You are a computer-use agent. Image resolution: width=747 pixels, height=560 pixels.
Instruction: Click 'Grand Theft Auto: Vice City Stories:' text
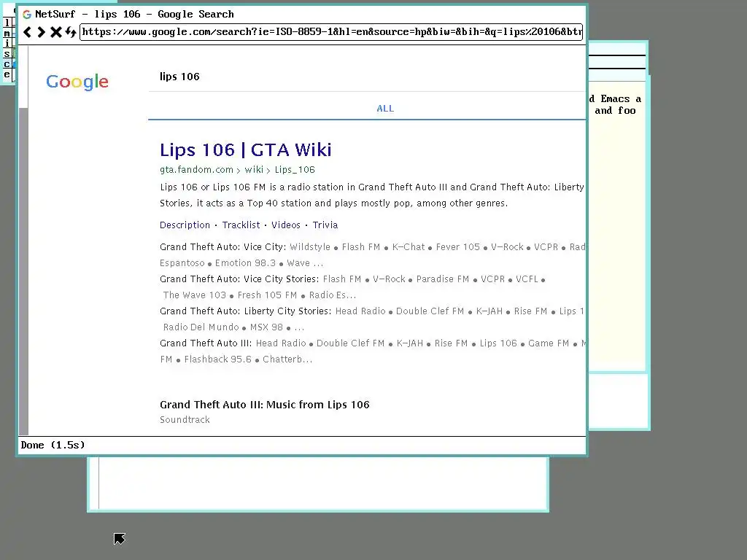click(239, 279)
